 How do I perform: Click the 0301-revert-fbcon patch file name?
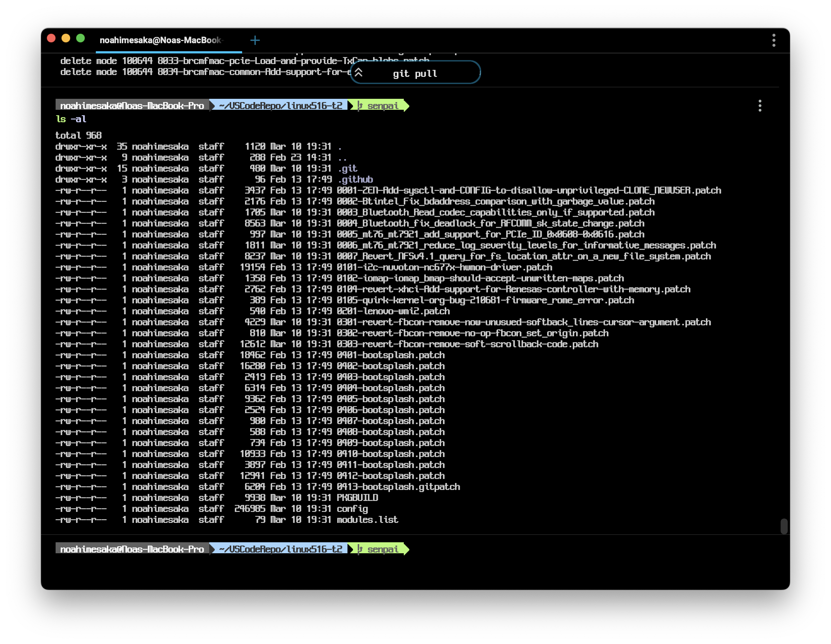[x=524, y=322]
